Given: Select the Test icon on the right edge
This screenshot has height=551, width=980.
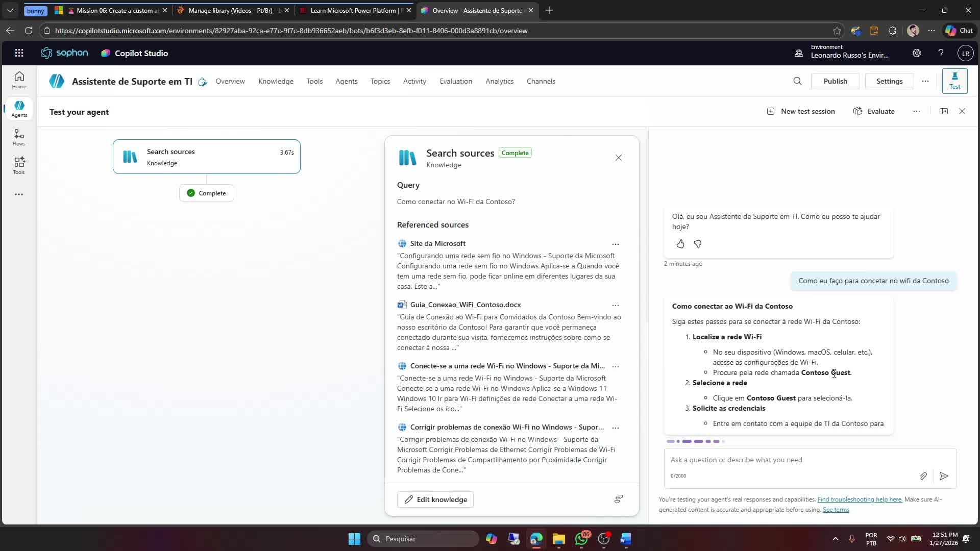Looking at the screenshot, I should pos(954,81).
